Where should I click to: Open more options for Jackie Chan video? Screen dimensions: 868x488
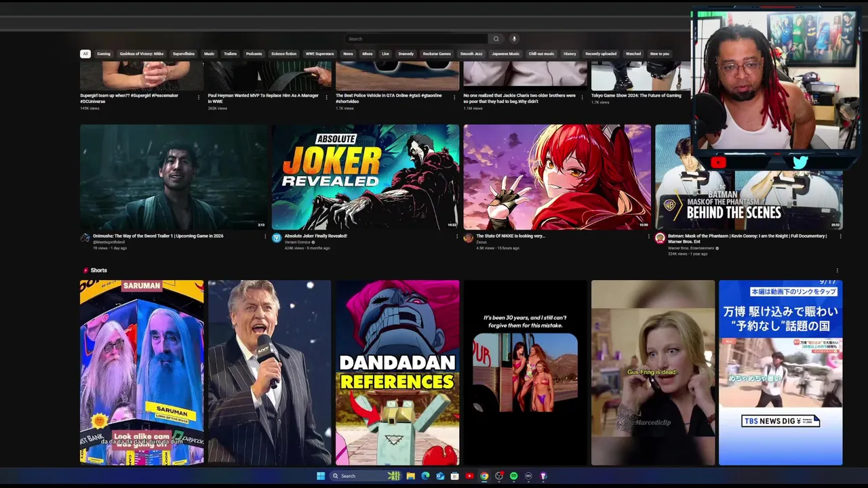click(x=582, y=97)
